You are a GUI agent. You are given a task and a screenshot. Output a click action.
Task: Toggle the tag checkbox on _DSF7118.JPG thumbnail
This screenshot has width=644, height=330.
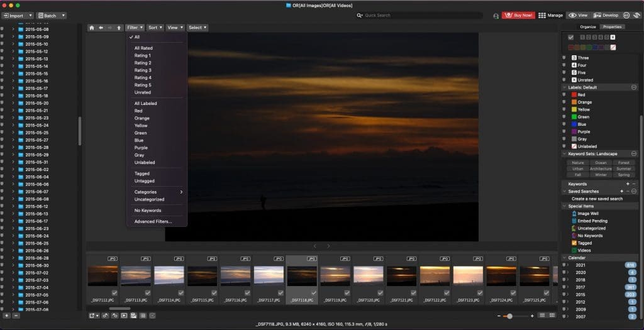click(x=313, y=293)
